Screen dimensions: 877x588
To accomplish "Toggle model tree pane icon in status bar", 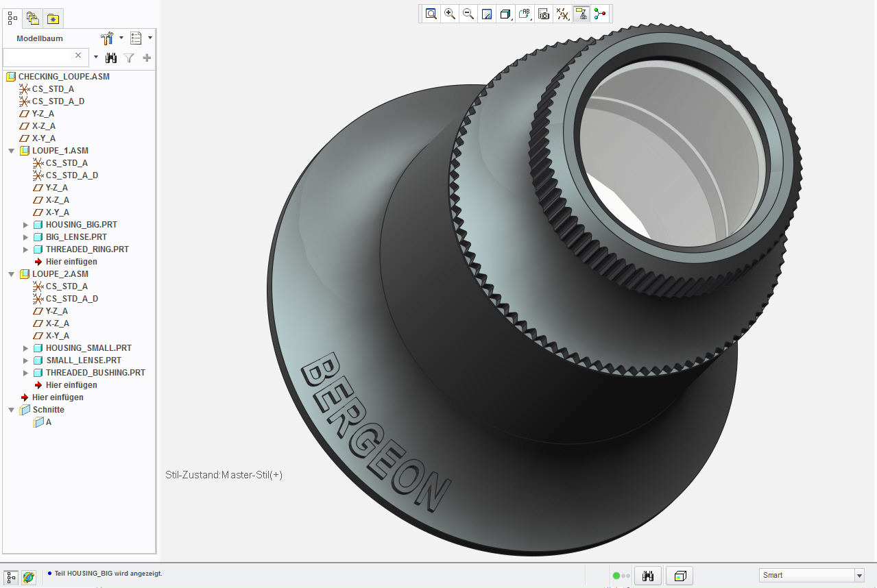I will pos(11,577).
